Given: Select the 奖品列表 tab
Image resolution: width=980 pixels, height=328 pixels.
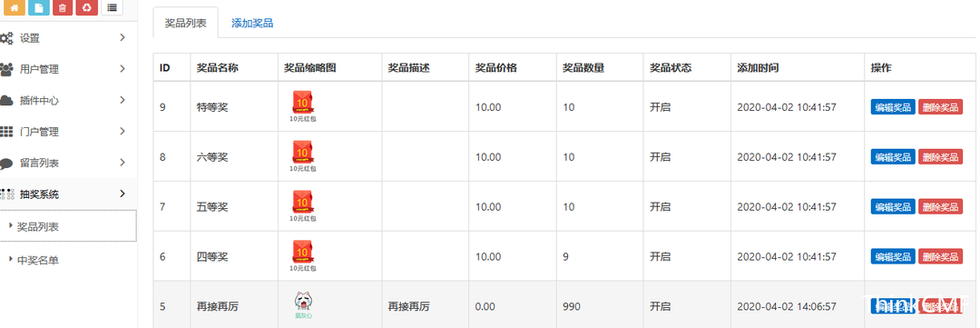Looking at the screenshot, I should coord(186,23).
